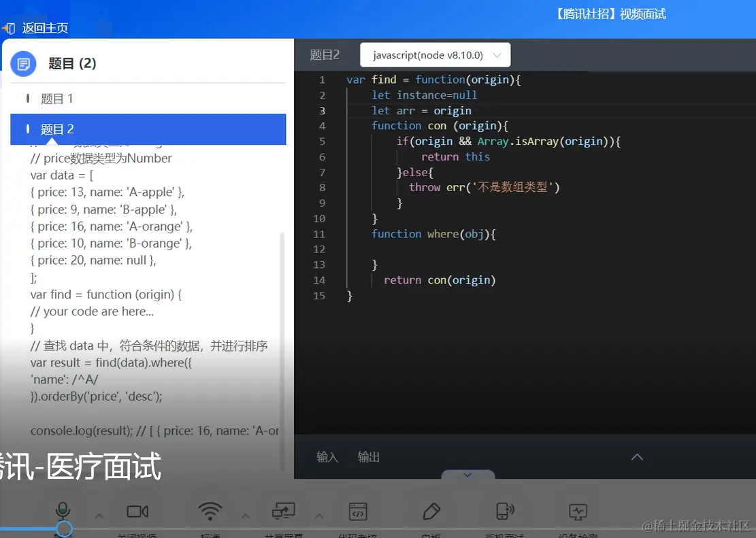Click line number 3 in the editor gutter
Screen dimensions: 756x538
pyautogui.click(x=322, y=110)
